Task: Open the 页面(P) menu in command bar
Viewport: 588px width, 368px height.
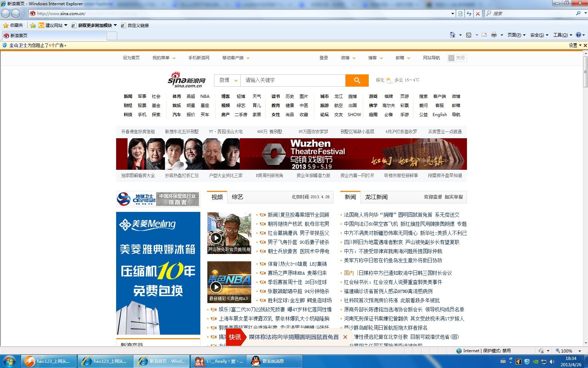Action: point(516,35)
